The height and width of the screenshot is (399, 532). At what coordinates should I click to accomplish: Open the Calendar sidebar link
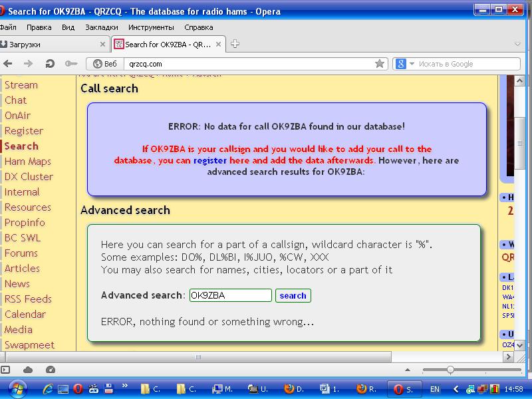[25, 314]
